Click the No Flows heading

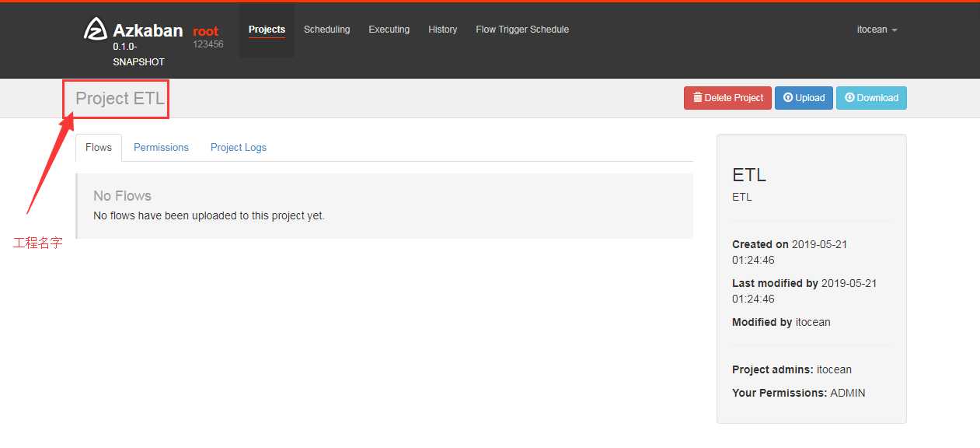122,196
